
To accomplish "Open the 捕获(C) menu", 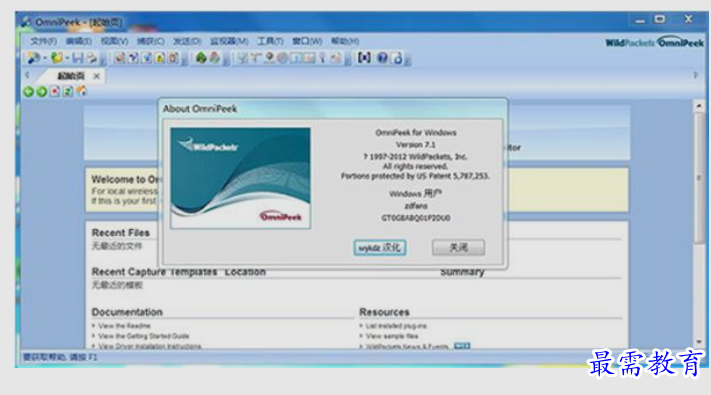I will click(151, 41).
